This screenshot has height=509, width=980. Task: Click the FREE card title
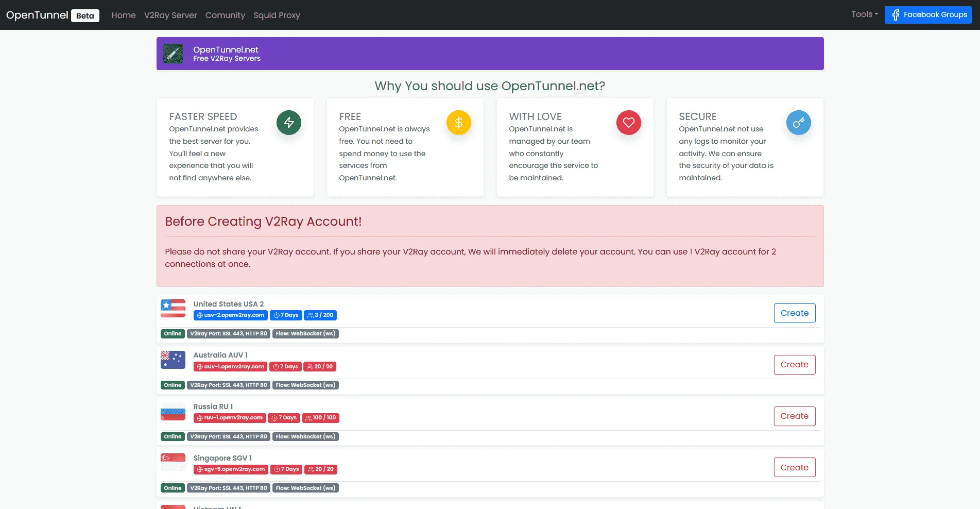click(x=350, y=116)
